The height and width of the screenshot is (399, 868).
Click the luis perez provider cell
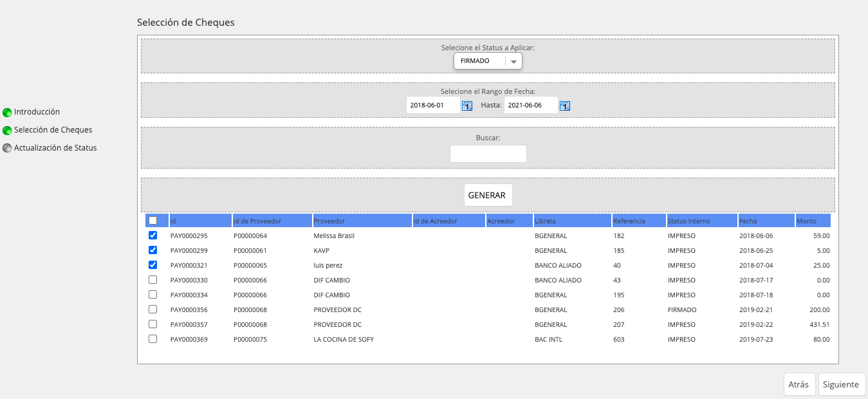[x=328, y=265]
